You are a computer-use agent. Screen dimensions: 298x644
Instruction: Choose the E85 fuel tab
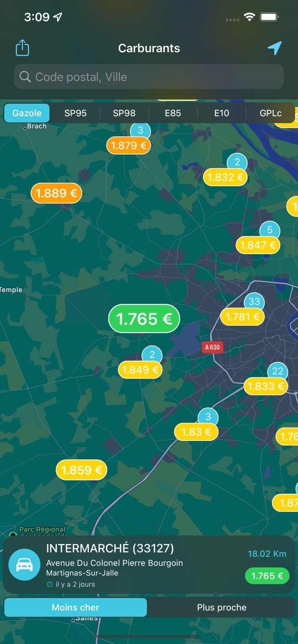point(173,113)
